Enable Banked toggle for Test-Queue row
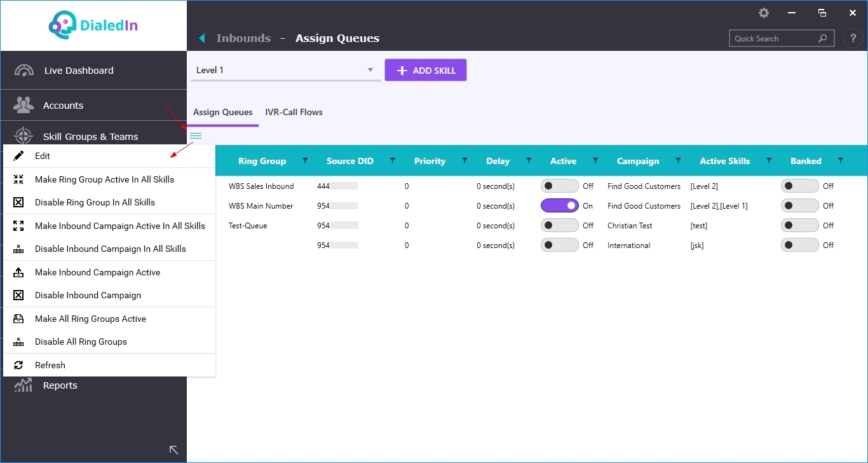Image resolution: width=868 pixels, height=463 pixels. [x=799, y=226]
